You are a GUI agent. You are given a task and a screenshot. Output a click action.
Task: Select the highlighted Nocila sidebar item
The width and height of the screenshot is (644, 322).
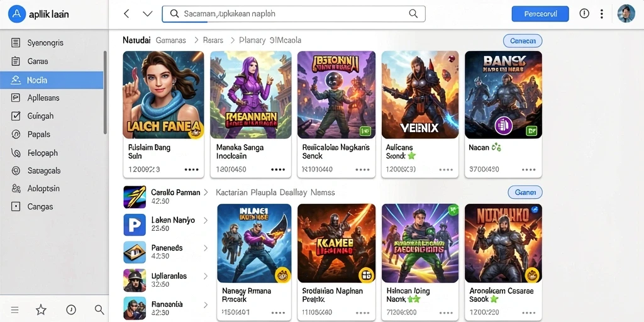tap(52, 80)
